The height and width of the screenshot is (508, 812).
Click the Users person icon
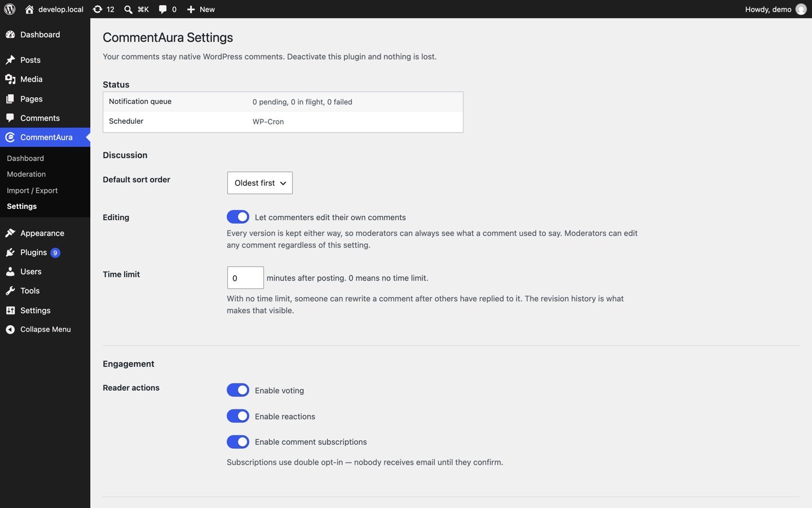(x=10, y=271)
